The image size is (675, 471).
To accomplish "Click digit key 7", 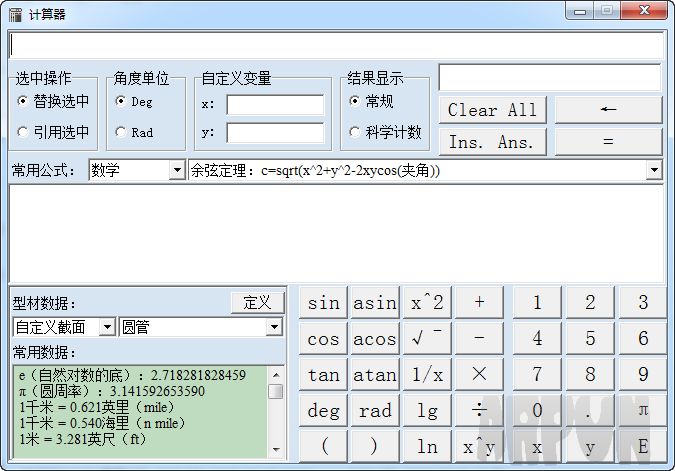I will click(537, 375).
